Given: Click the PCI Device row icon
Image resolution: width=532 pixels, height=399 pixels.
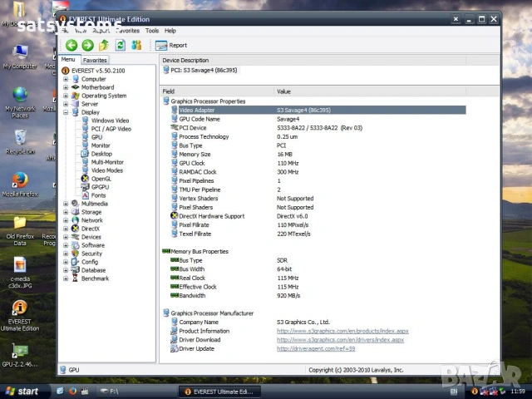Looking at the screenshot, I should coord(174,127).
